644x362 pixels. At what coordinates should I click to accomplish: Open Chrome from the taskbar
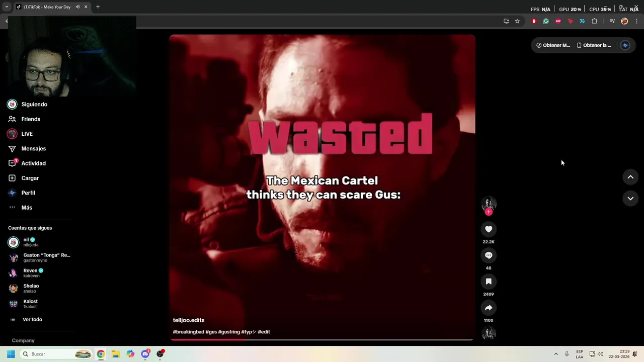point(101,354)
